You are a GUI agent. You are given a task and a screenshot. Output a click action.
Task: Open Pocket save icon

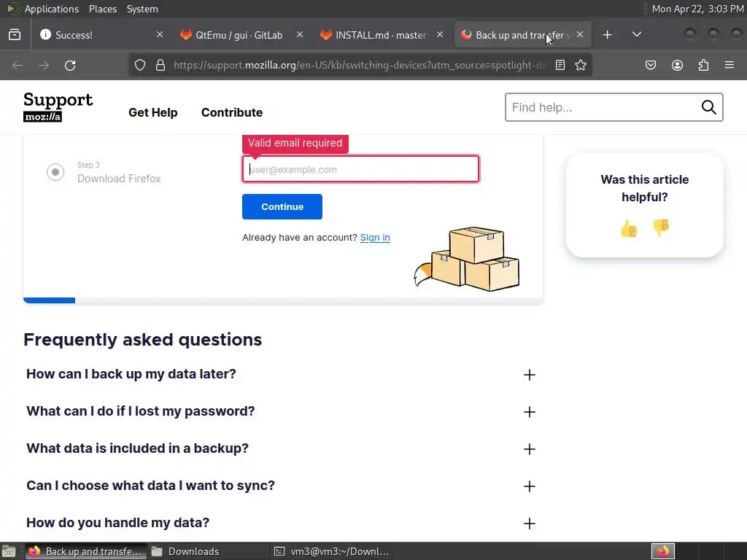[x=651, y=65]
